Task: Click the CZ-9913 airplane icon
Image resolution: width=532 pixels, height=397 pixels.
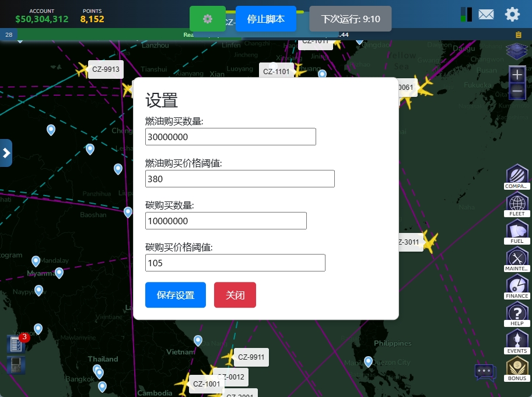Action: coord(82,69)
